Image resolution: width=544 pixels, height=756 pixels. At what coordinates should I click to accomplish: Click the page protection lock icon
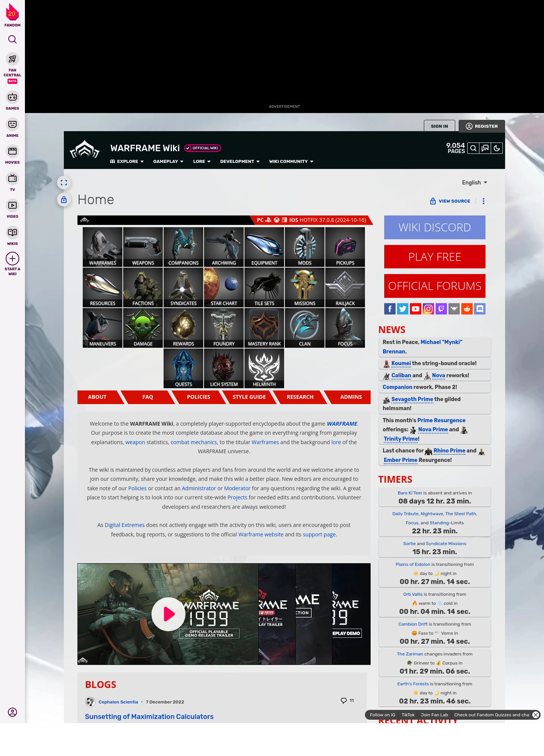pos(64,200)
